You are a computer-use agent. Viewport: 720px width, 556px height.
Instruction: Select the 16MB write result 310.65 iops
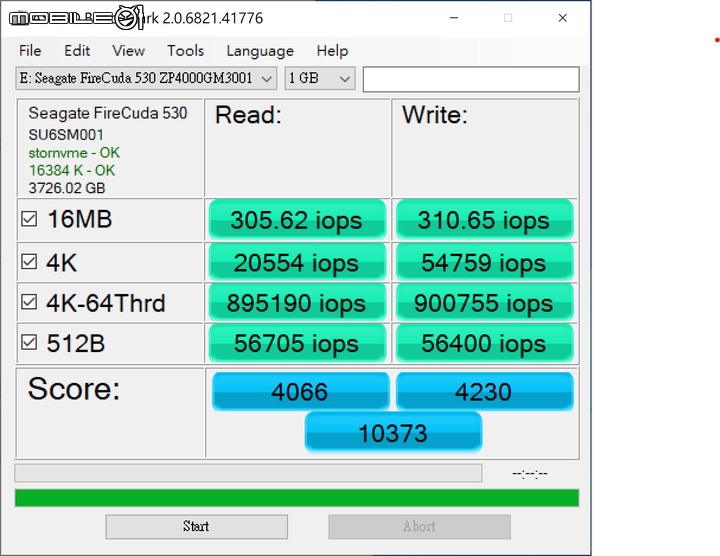click(x=484, y=219)
